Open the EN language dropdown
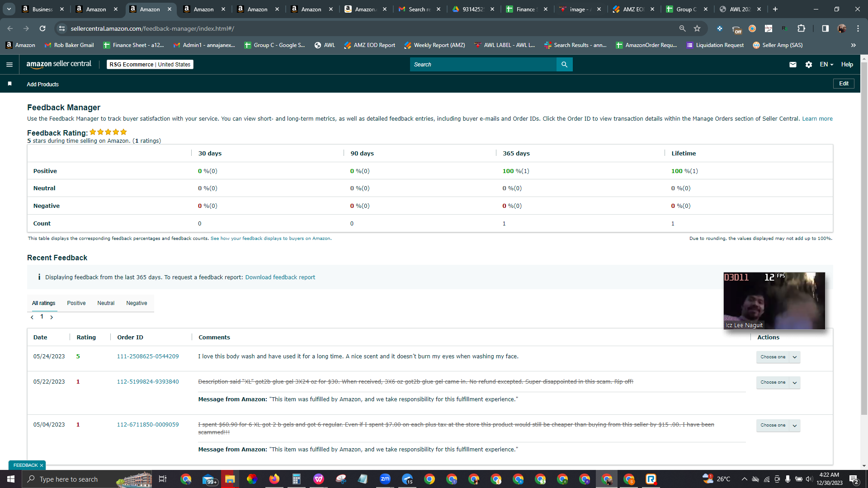This screenshot has height=488, width=868. (x=826, y=65)
